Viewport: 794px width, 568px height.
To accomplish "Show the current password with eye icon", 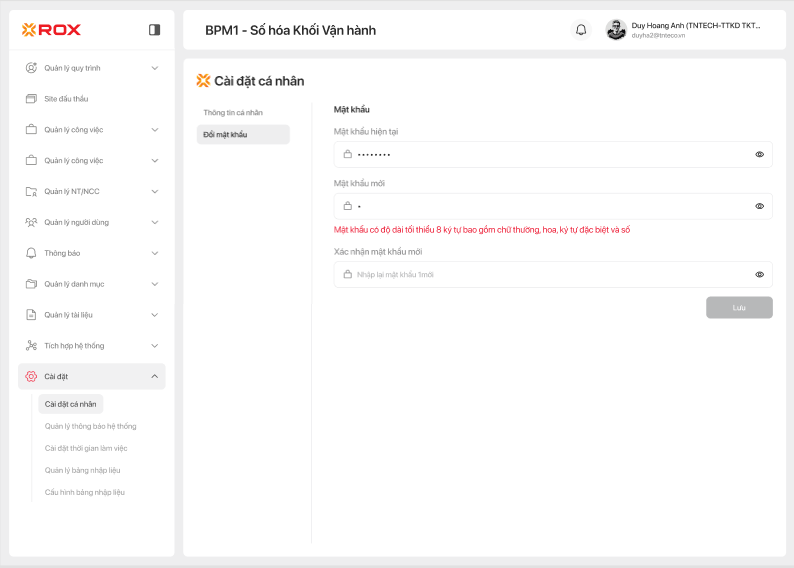I will point(759,154).
